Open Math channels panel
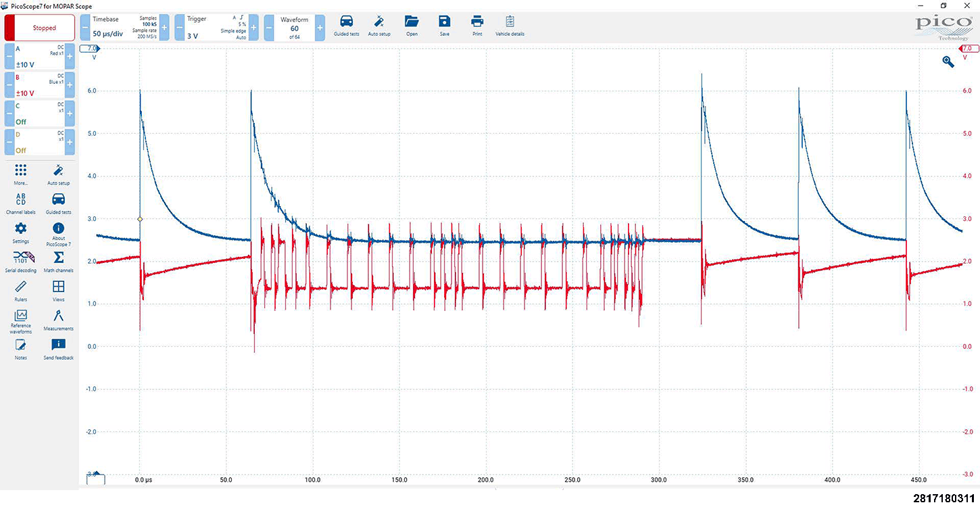 click(x=59, y=262)
